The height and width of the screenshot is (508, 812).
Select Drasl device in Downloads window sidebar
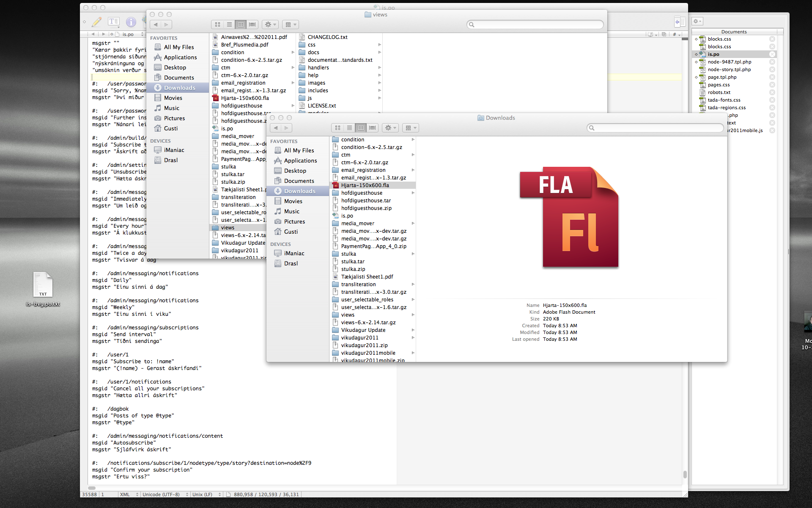pos(291,263)
